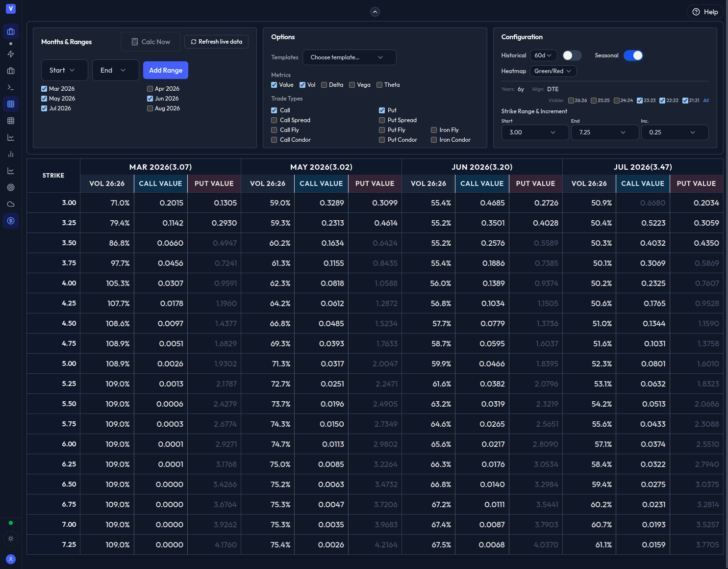The width and height of the screenshot is (728, 569).
Task: Open the line chart panel in sidebar
Action: point(11,137)
